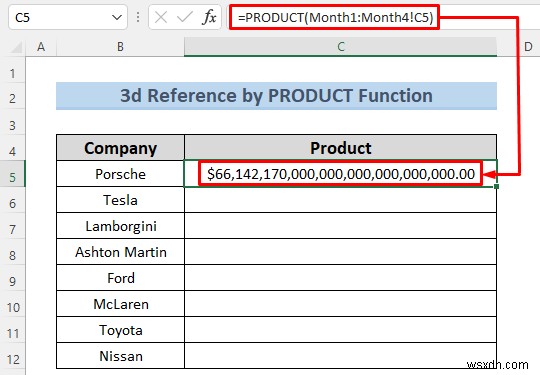540x375 pixels.
Task: Select column B header
Action: pos(120,47)
